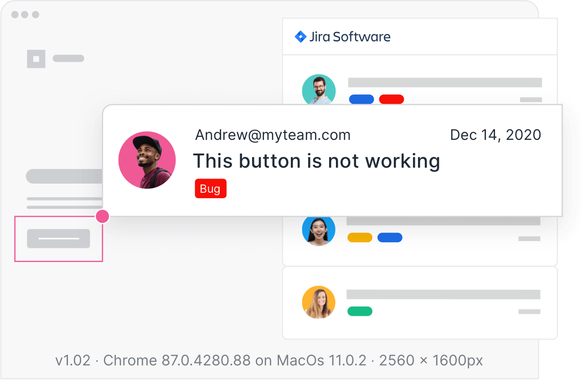588x380 pixels.
Task: Click the gray square site logo icon
Action: click(x=36, y=59)
